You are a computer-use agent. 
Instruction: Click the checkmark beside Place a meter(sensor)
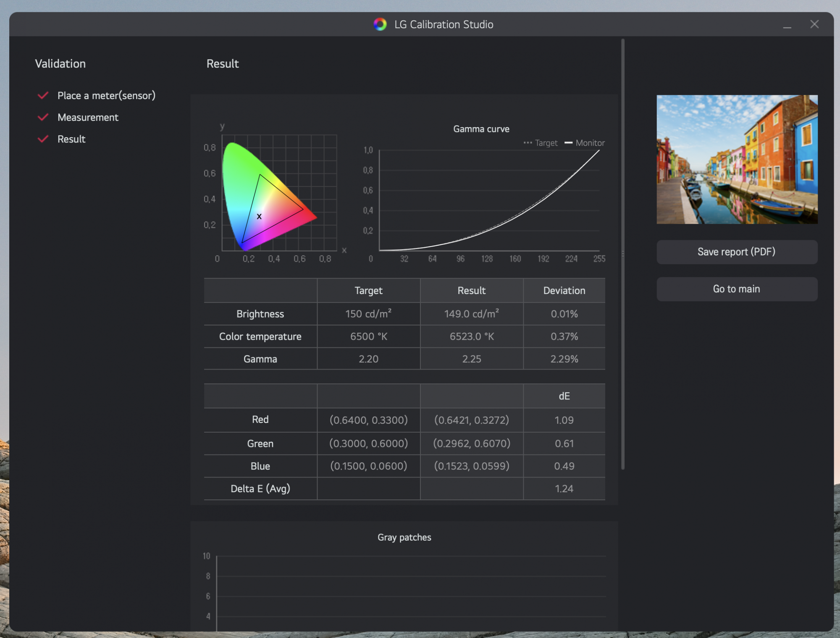tap(43, 95)
